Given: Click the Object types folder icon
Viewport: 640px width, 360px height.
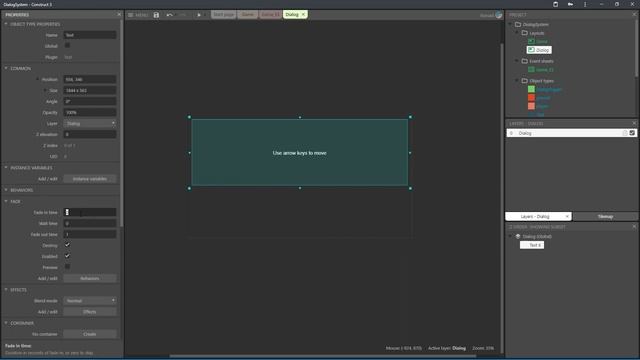Looking at the screenshot, I should [x=524, y=80].
